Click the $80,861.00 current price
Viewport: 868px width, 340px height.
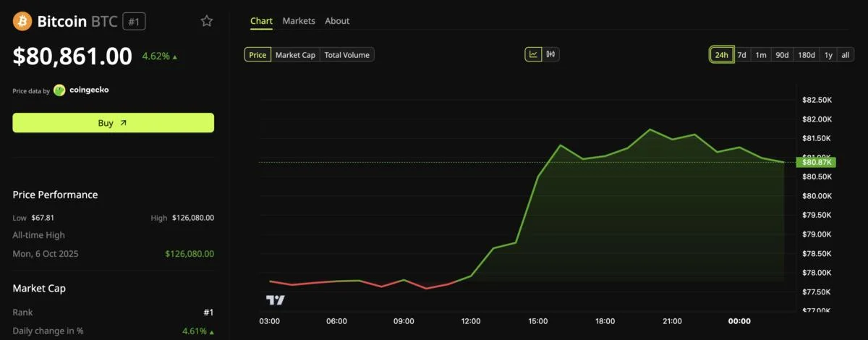pyautogui.click(x=72, y=56)
